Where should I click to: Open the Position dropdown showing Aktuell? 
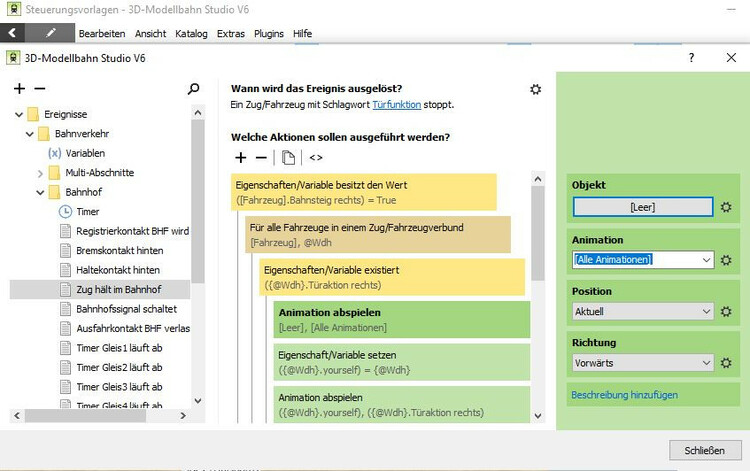[x=706, y=311]
